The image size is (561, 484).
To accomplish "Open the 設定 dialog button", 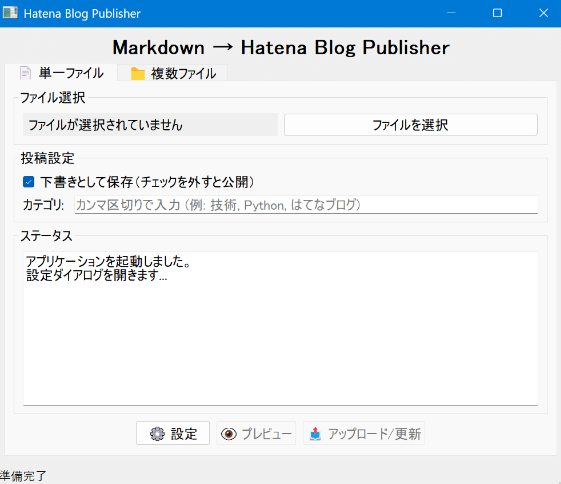I will tap(173, 433).
